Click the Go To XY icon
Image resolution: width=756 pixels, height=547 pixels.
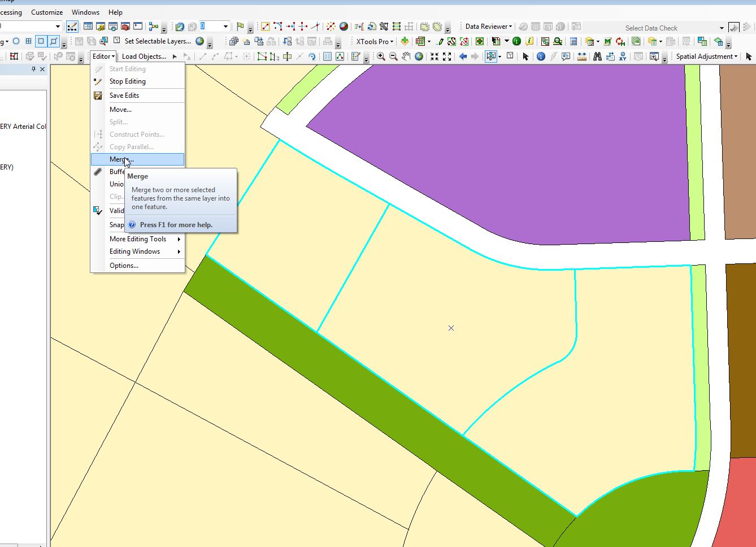623,57
